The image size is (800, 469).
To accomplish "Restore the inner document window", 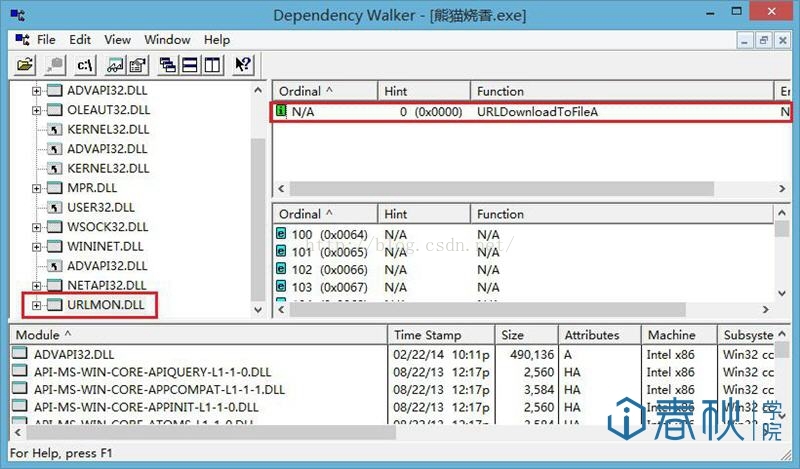I will click(x=764, y=40).
